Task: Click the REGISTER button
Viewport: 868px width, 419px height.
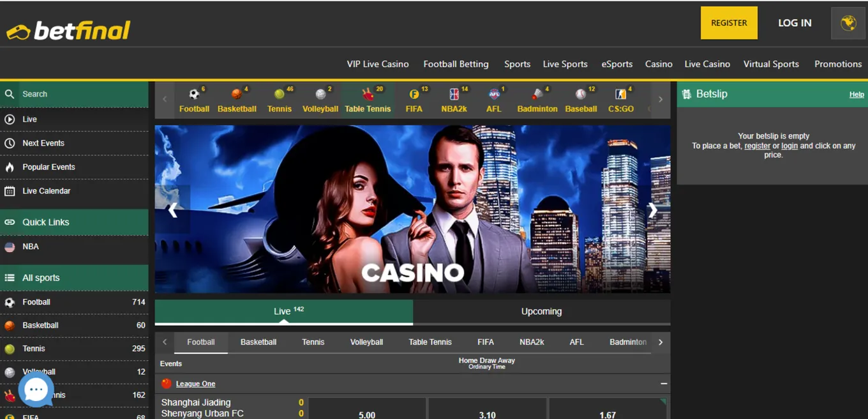Action: click(x=729, y=23)
